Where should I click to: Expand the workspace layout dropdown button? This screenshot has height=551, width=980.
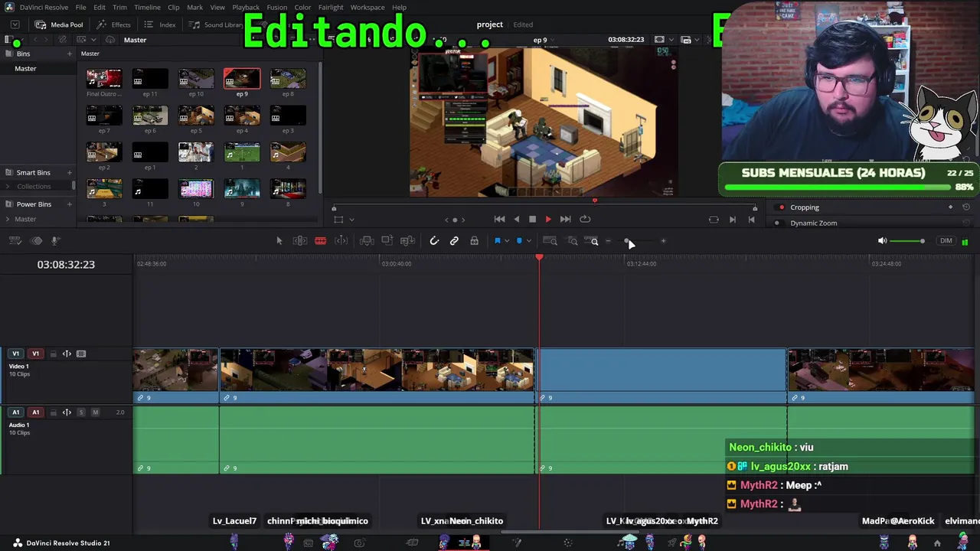15,24
